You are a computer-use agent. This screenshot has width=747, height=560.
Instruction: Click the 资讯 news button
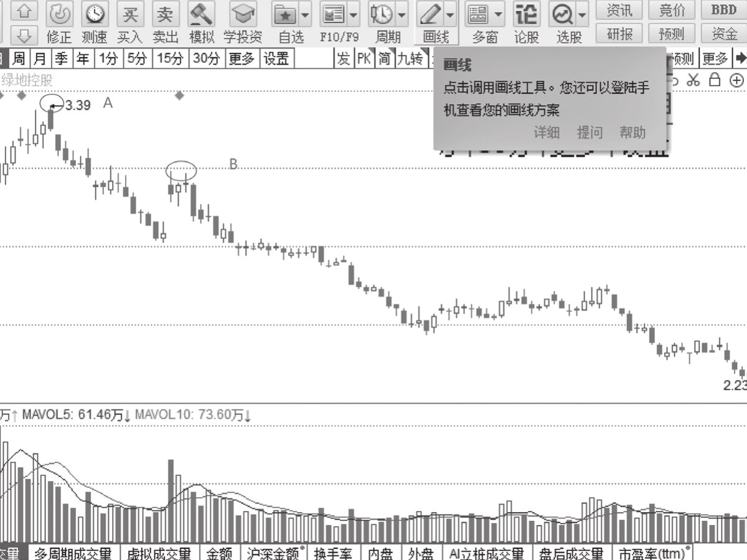point(619,10)
